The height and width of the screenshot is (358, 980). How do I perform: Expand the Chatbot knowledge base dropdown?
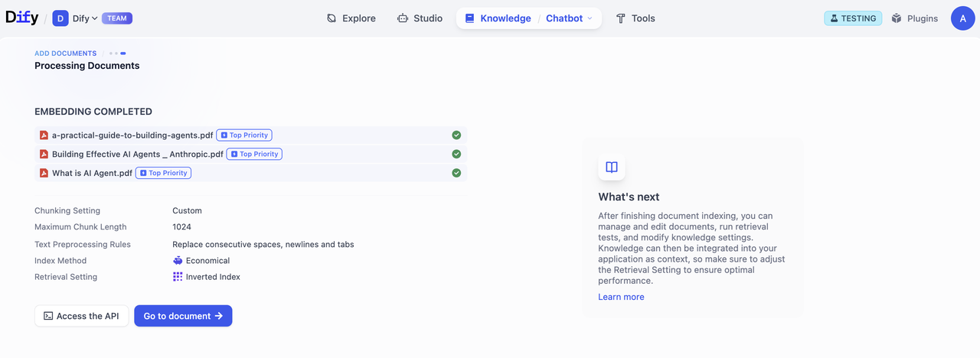569,18
